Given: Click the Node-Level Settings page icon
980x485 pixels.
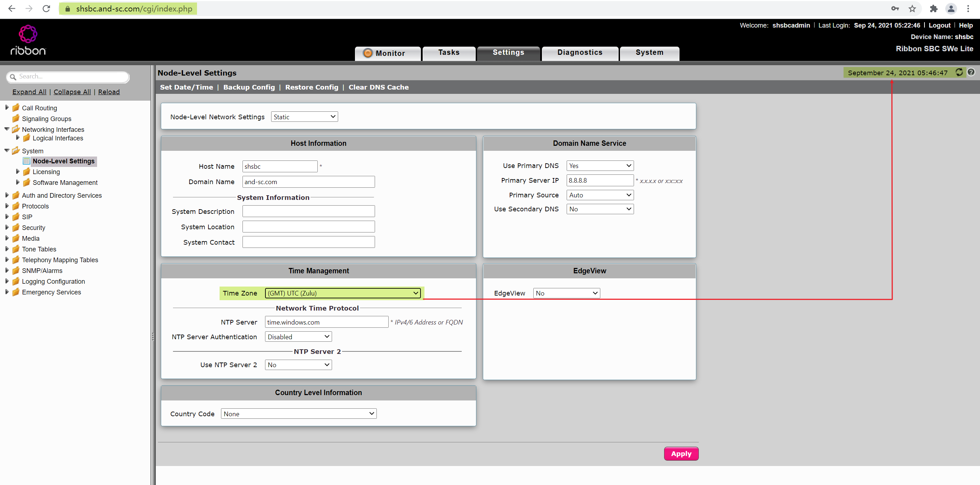Looking at the screenshot, I should point(26,161).
